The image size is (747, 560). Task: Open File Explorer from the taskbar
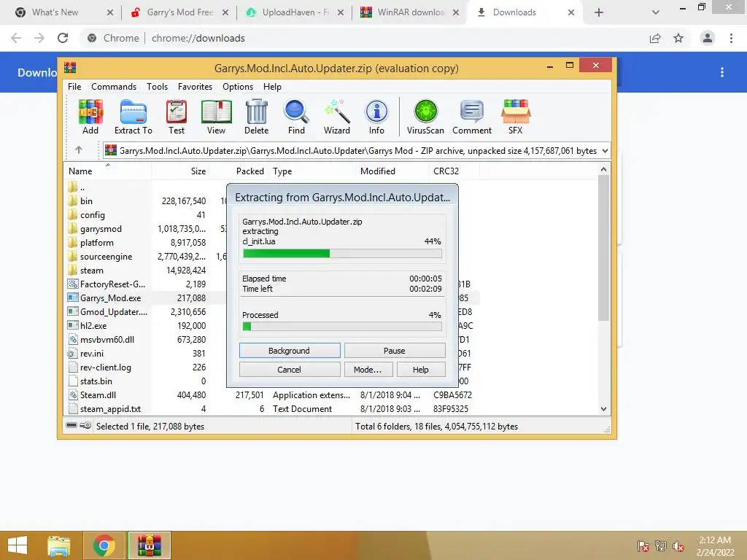tap(59, 545)
